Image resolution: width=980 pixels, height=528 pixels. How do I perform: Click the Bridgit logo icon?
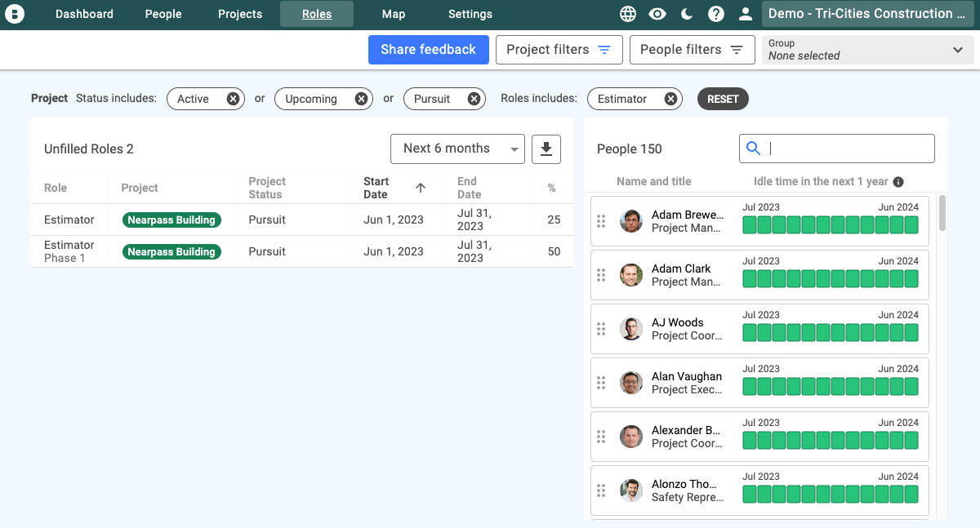tap(15, 14)
